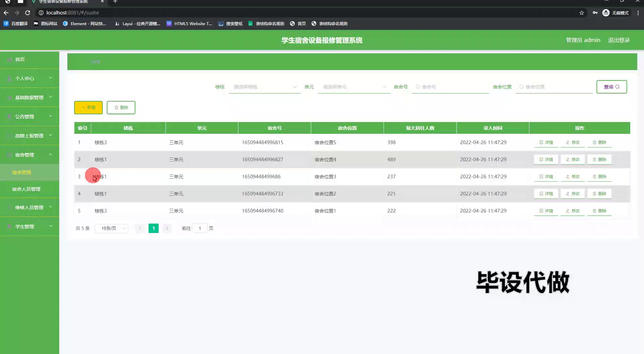Click 修改 for 宿舍位置5 row
Viewport: 644px width, 354px height.
point(573,142)
